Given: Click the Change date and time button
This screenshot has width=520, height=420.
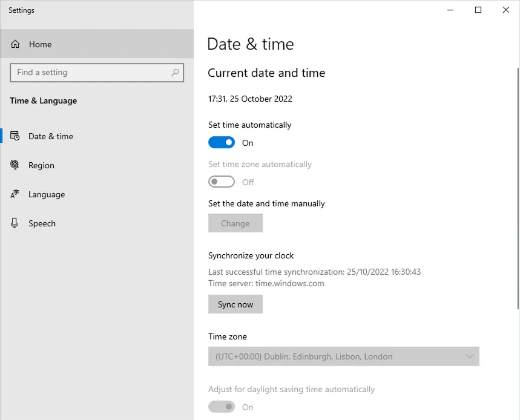Looking at the screenshot, I should (x=235, y=223).
